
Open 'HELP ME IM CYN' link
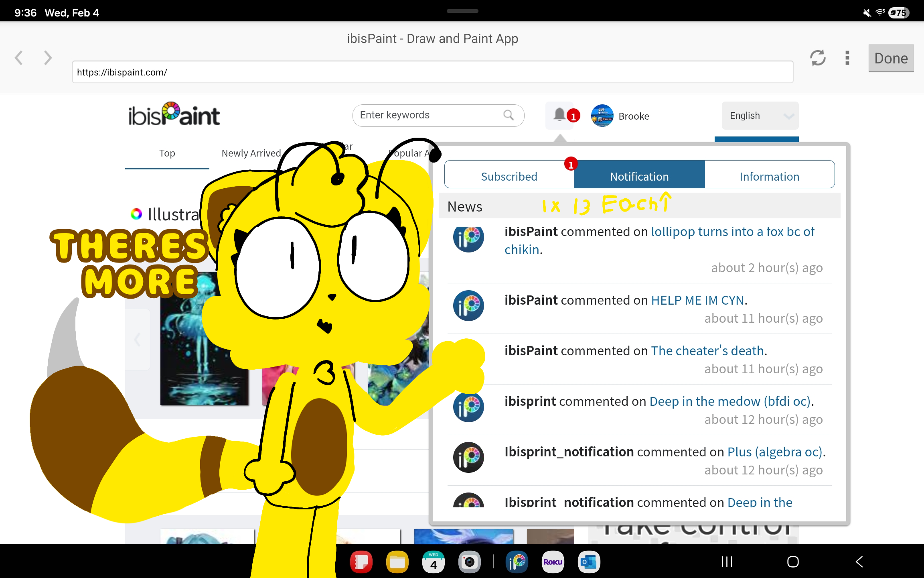click(697, 300)
